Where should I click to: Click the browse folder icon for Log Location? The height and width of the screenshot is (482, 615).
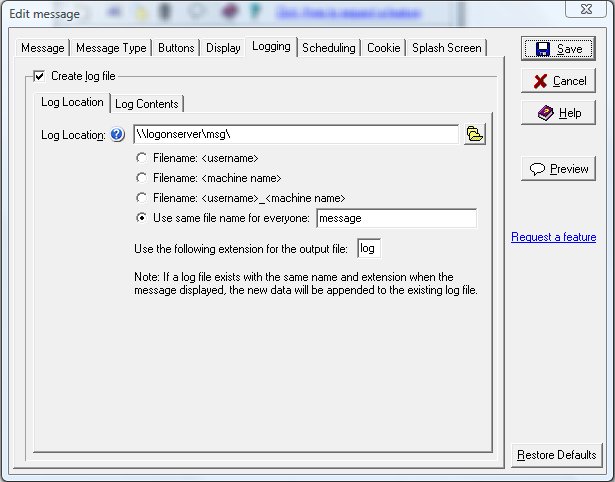tap(475, 135)
